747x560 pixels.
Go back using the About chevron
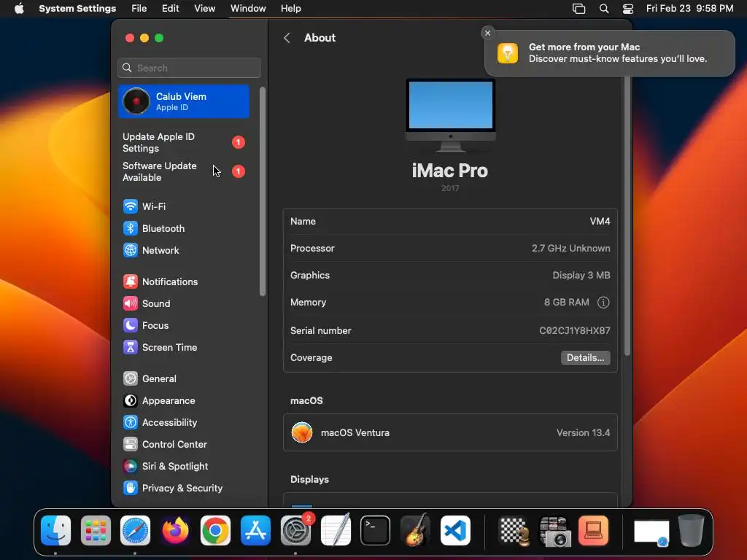tap(287, 38)
